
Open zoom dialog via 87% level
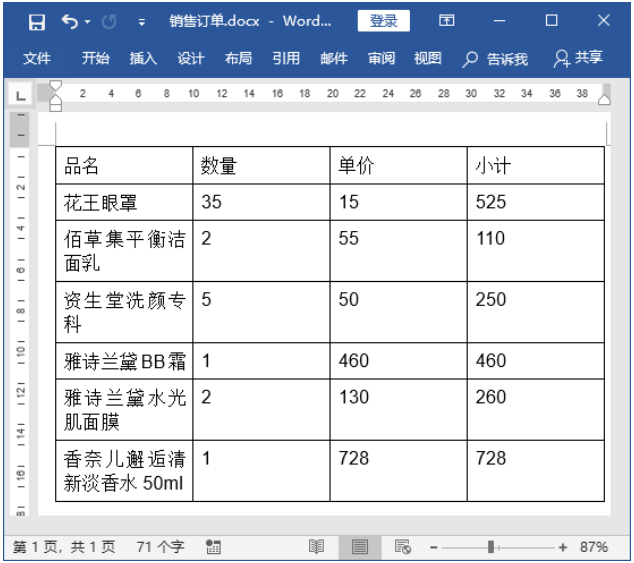click(x=594, y=547)
